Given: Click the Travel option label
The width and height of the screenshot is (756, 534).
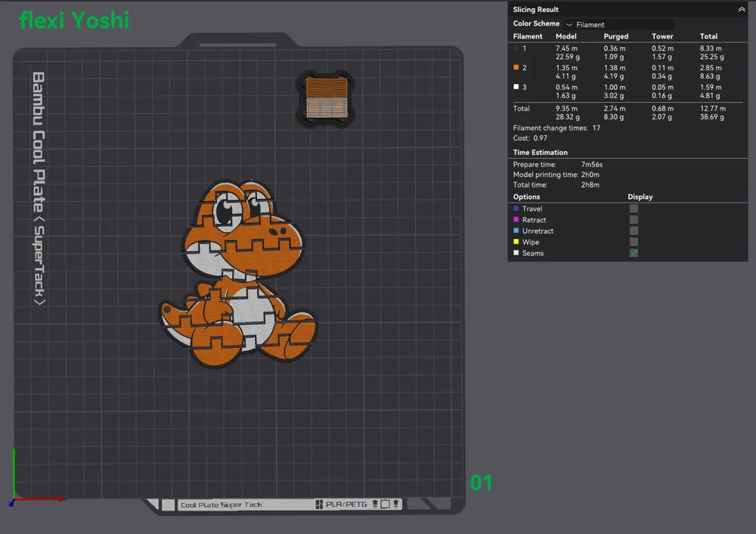Looking at the screenshot, I should click(x=531, y=209).
